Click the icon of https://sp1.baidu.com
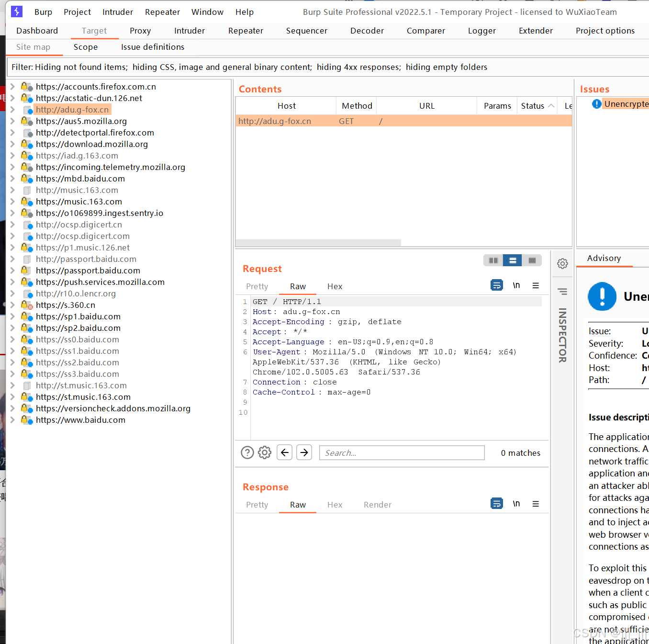The width and height of the screenshot is (649, 644). [x=27, y=316]
